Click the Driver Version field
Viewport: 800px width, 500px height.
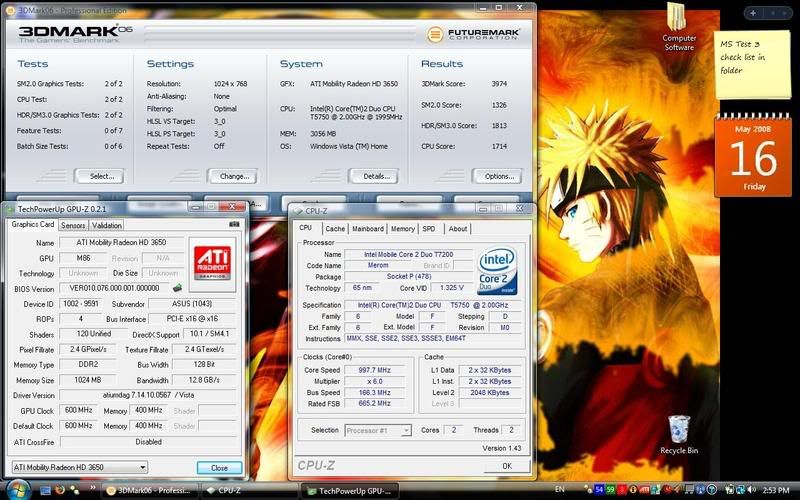coord(148,395)
